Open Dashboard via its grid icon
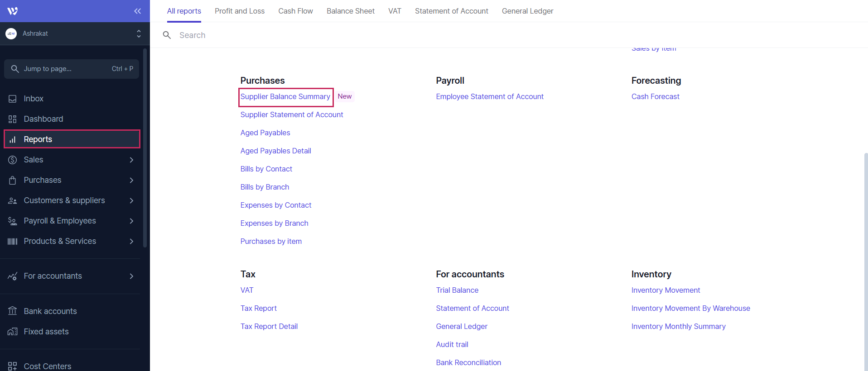868x371 pixels. [x=13, y=119]
